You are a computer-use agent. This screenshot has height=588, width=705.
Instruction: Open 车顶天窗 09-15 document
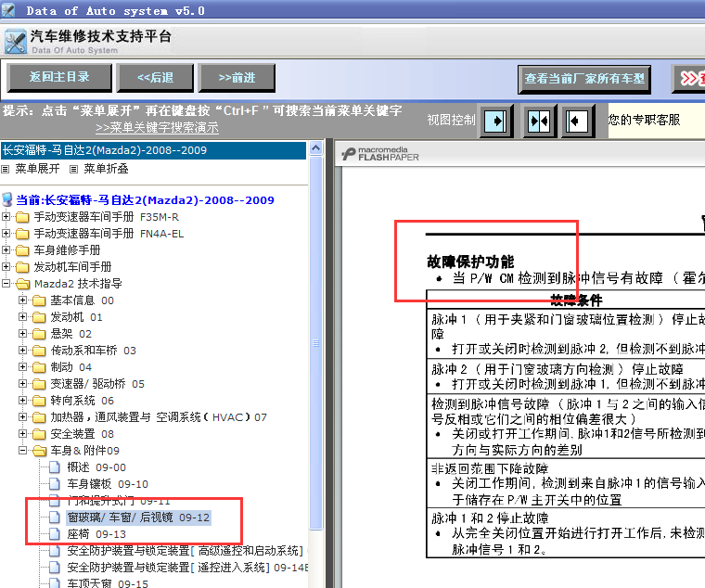point(108,583)
